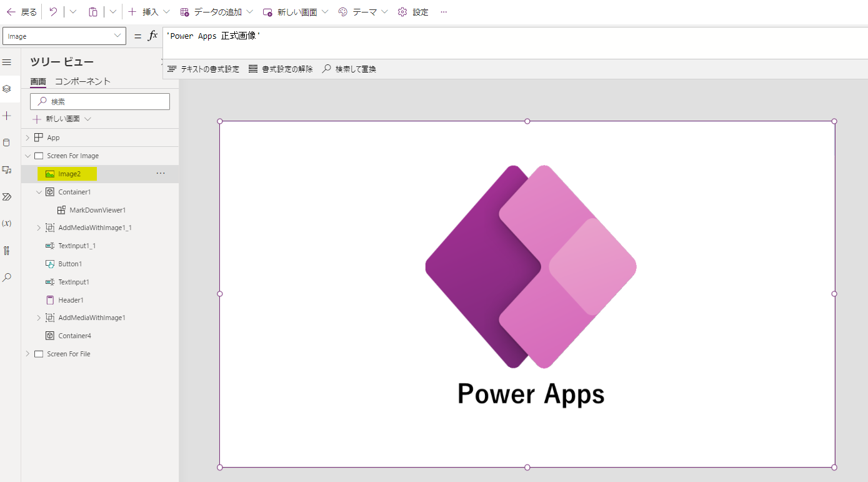
Task: Switch to the 画面 tab
Action: (x=38, y=81)
